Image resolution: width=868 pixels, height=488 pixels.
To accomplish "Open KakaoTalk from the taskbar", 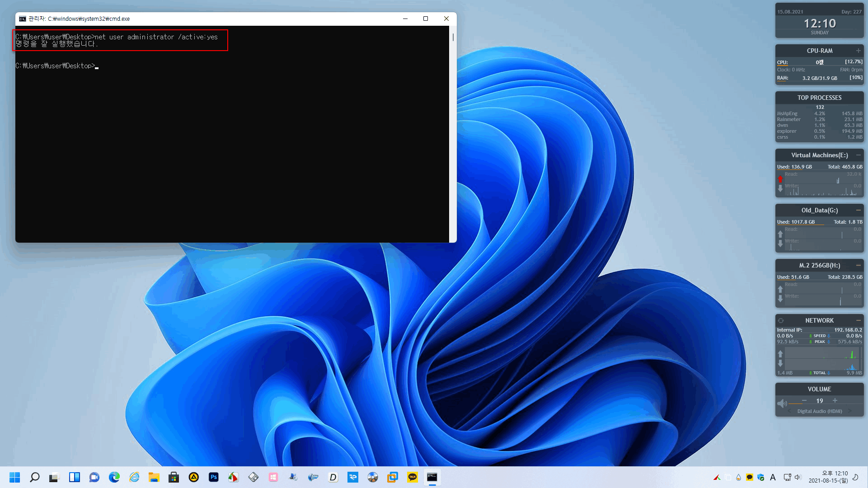I will point(413,477).
